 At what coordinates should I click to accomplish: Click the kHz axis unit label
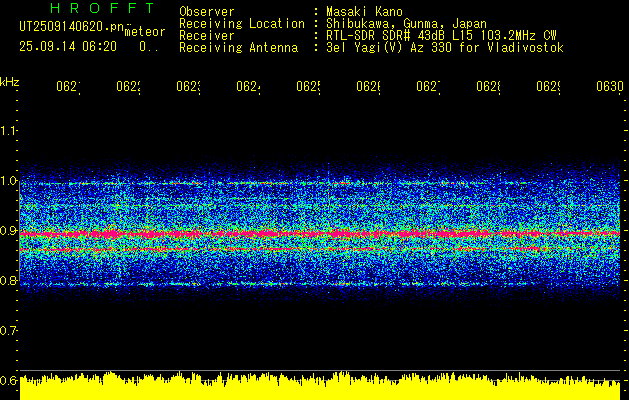pos(10,82)
